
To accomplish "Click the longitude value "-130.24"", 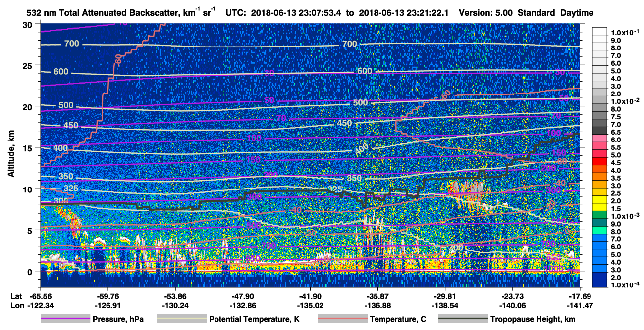I will click(175, 305).
